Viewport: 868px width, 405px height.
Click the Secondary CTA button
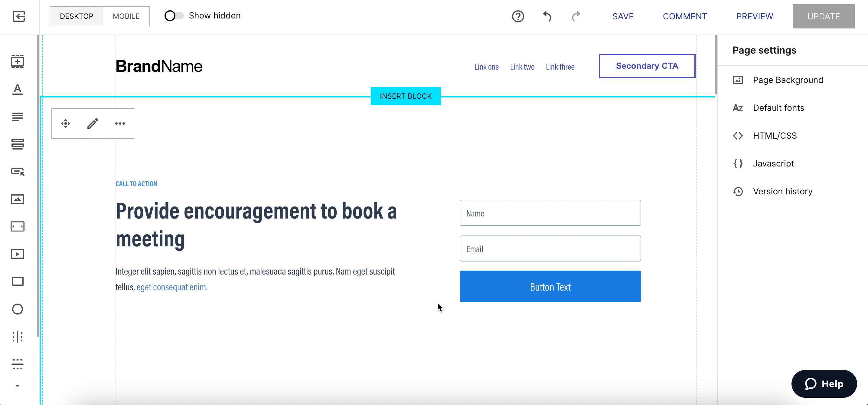coord(647,66)
